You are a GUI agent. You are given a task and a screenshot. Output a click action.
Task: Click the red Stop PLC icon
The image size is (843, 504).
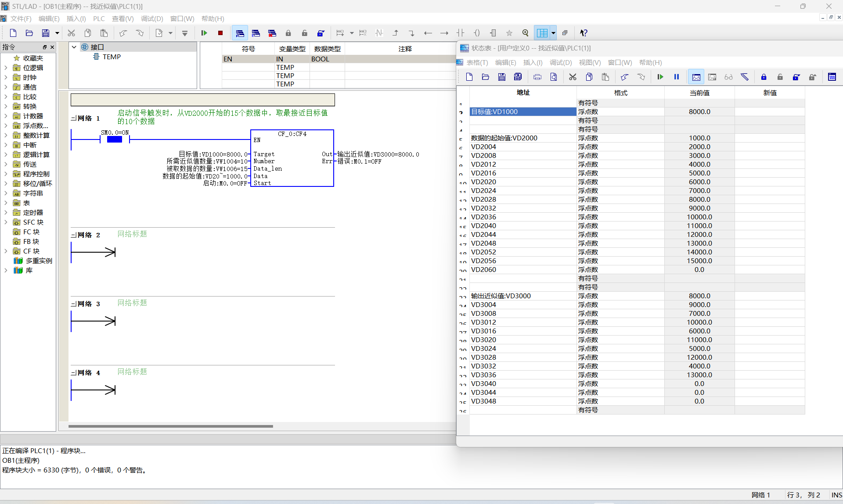pyautogui.click(x=220, y=33)
